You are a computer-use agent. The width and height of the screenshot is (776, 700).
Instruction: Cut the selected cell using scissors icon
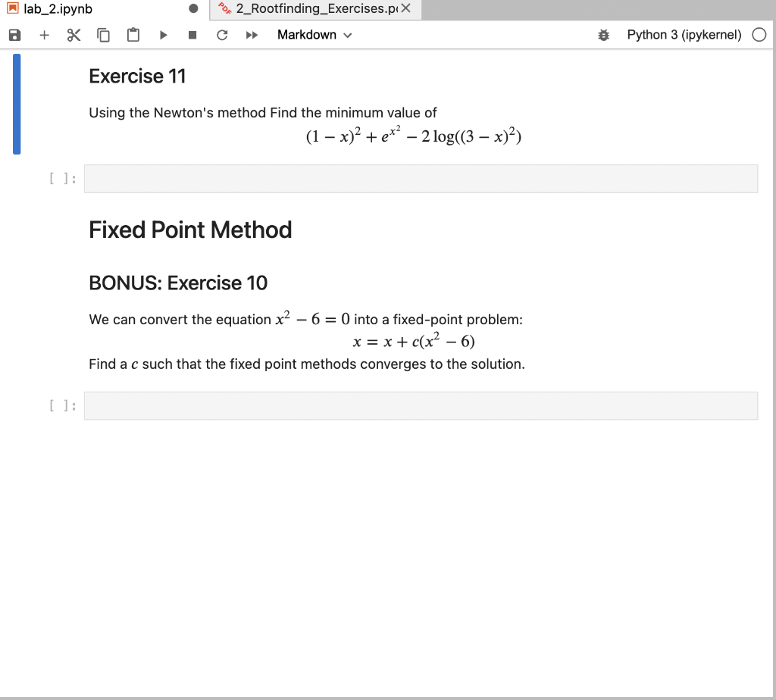pos(73,34)
